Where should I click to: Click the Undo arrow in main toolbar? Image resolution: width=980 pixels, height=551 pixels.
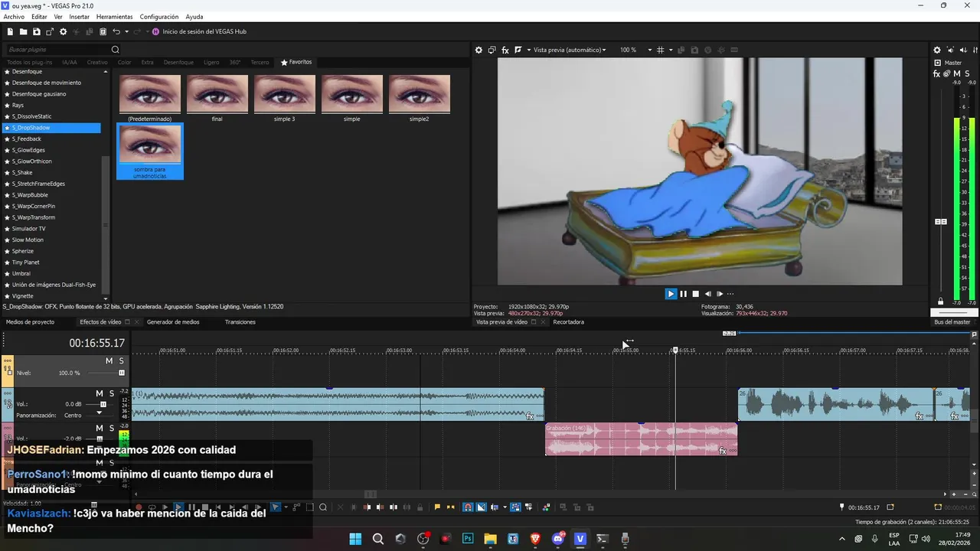tap(116, 31)
